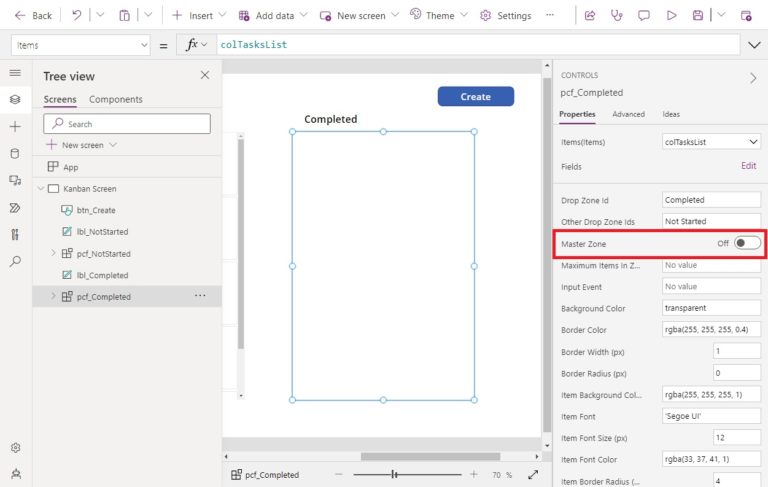Collapse the Kanban Screen tree node

[40, 189]
